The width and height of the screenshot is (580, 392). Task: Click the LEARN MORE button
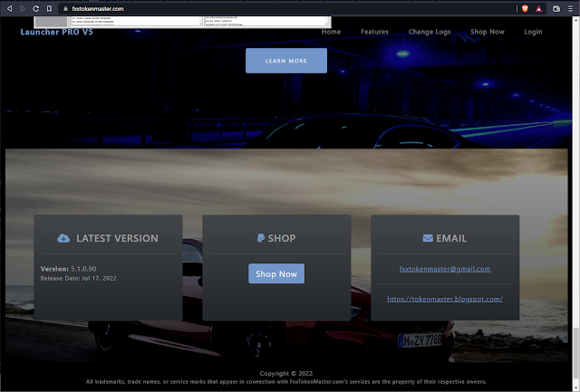point(286,61)
